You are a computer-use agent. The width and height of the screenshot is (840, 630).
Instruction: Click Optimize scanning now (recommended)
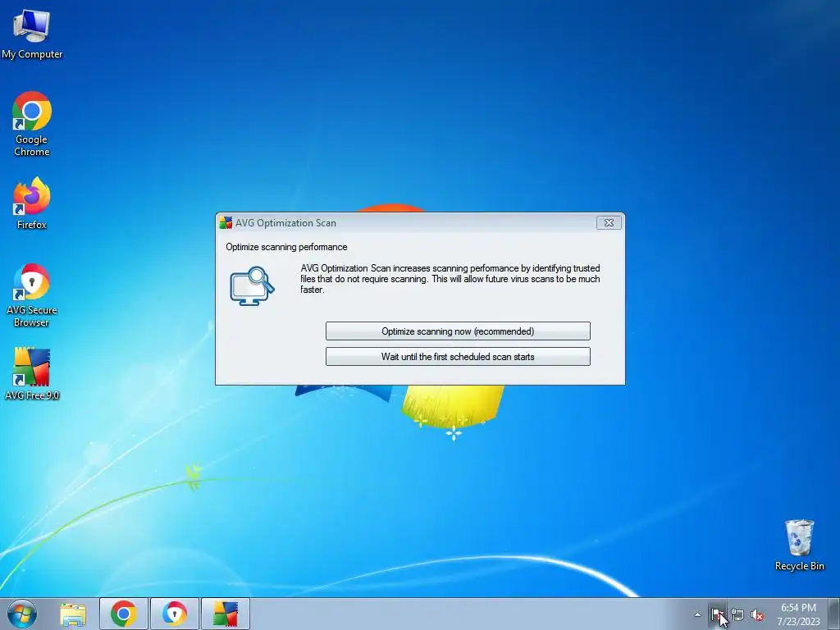pos(458,331)
